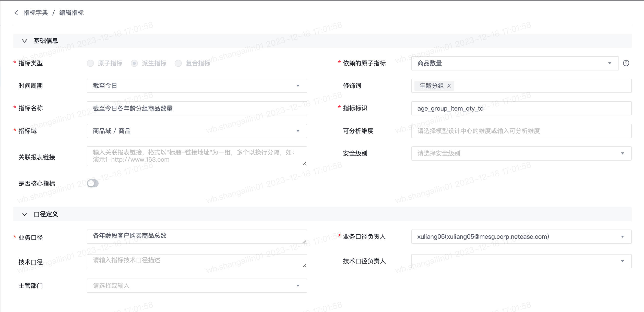Click the back arrow next to 指标字典
Image resolution: width=644 pixels, height=312 pixels.
pos(16,13)
